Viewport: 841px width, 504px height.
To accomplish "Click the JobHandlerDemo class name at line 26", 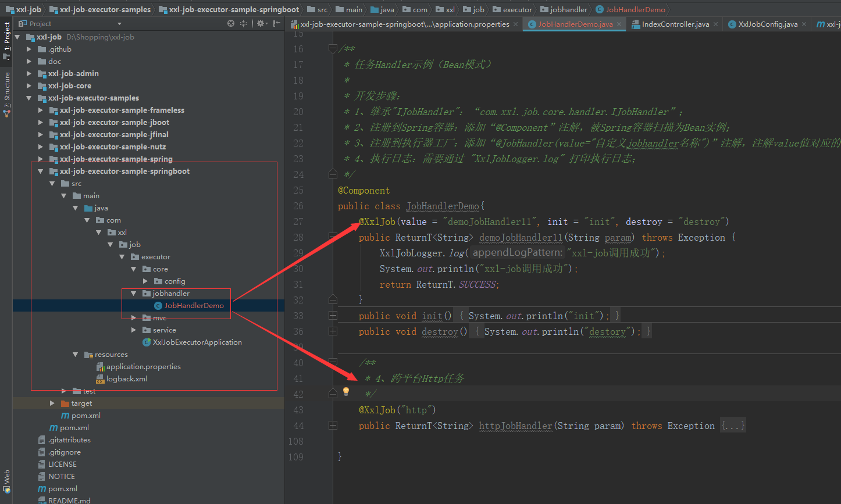I will pyautogui.click(x=443, y=206).
